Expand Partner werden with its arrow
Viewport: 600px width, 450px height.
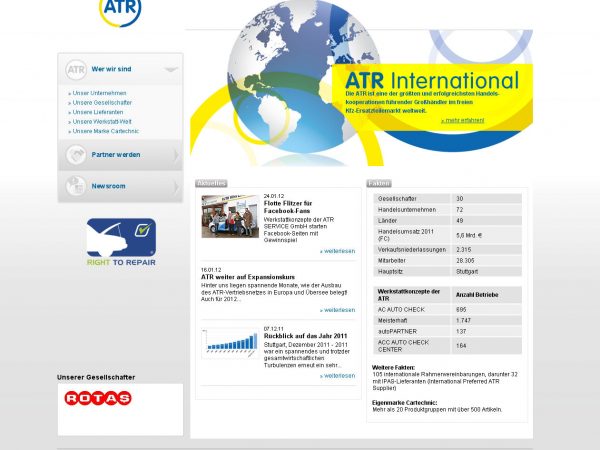click(176, 155)
